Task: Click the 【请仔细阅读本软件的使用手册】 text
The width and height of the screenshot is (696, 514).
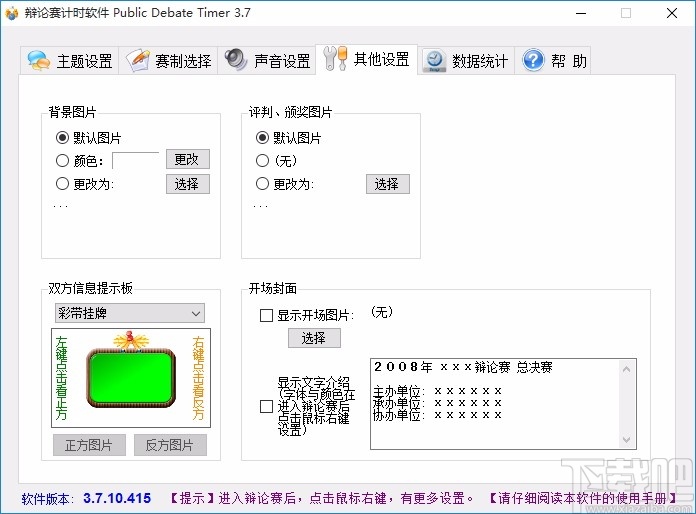Action: point(583,498)
